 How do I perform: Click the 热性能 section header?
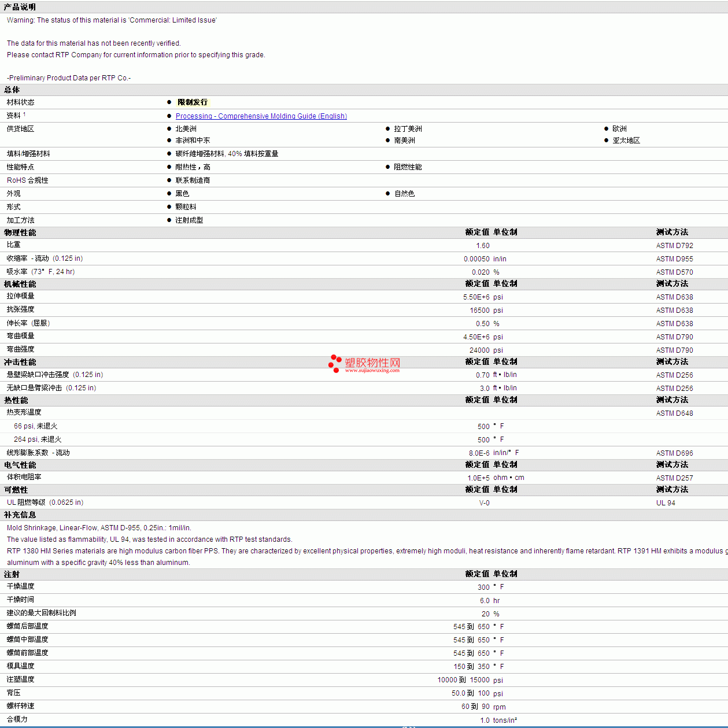point(16,400)
